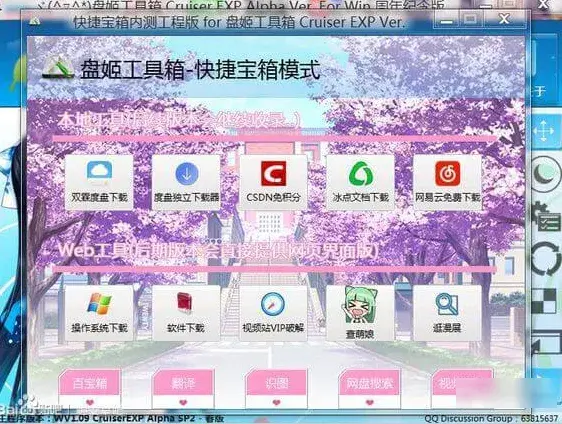Click the heart under the 网盘搜索 tab

[370, 402]
